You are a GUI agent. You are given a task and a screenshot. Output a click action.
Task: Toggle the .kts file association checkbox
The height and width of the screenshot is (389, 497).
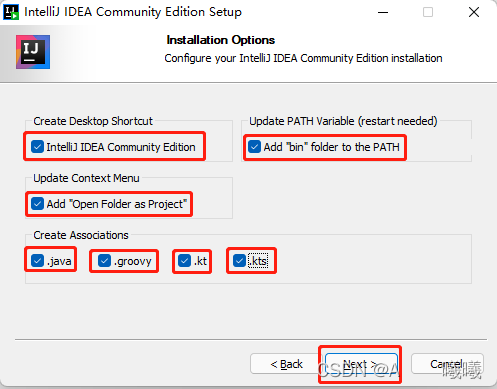(x=239, y=261)
